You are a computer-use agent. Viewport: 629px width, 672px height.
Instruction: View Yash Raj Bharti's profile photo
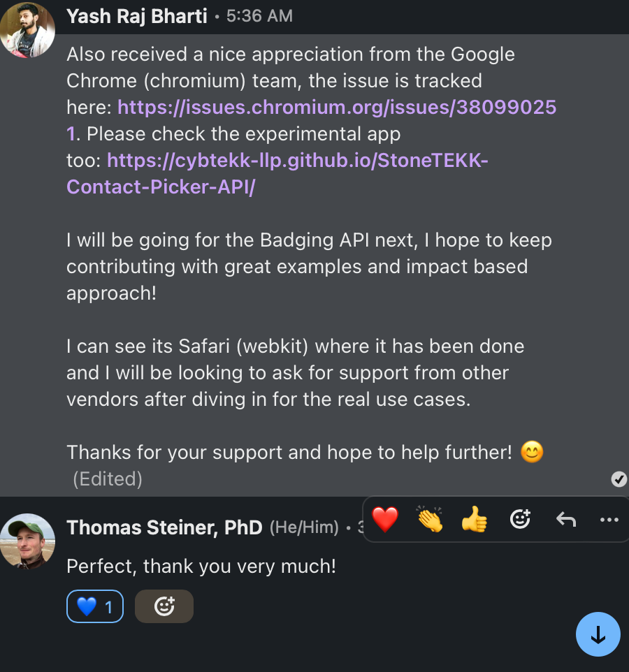(27, 30)
